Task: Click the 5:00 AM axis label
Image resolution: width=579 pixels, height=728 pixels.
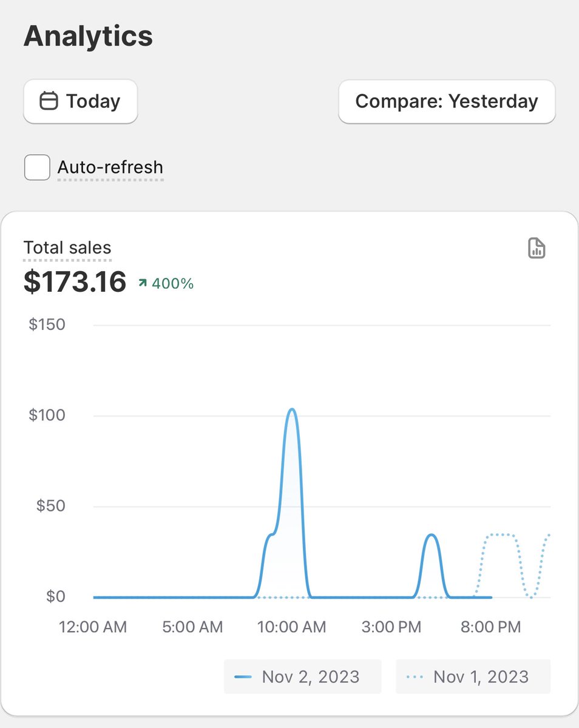Action: (x=192, y=627)
